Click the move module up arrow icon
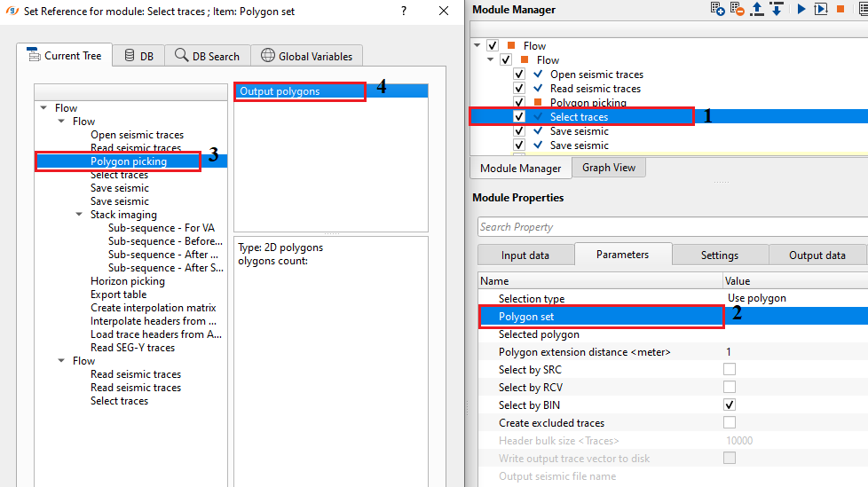868x487 pixels. [x=757, y=9]
